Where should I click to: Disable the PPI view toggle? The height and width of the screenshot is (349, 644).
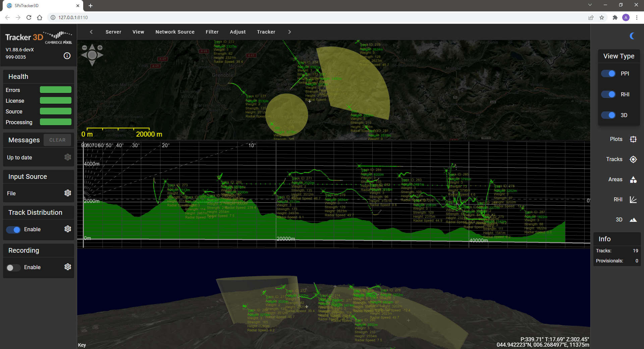608,73
